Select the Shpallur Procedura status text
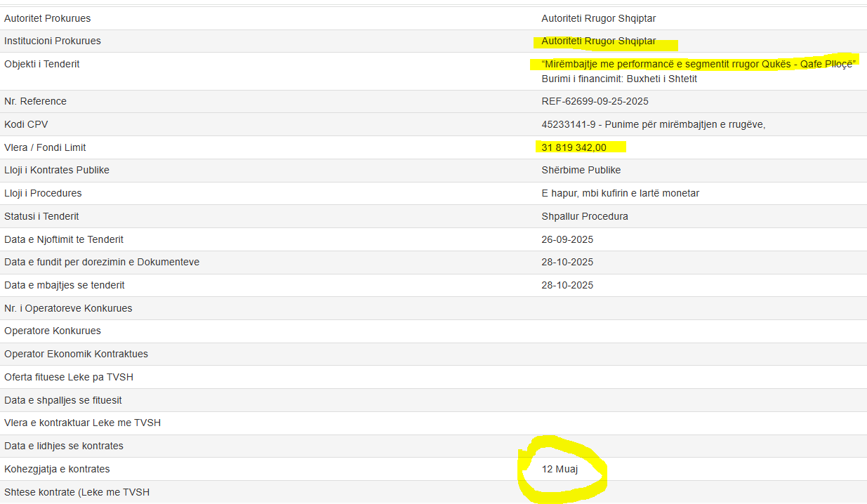867x504 pixels. point(585,216)
